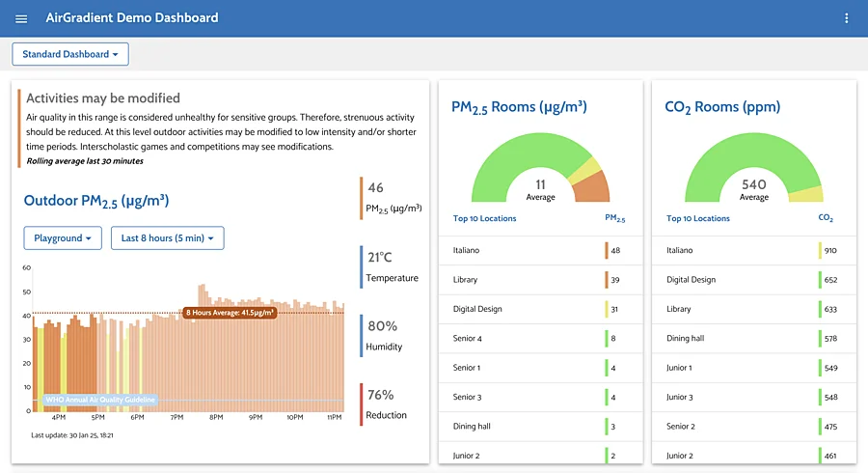
Task: Click the 8 Hours Average label on chart
Action: pyautogui.click(x=230, y=313)
